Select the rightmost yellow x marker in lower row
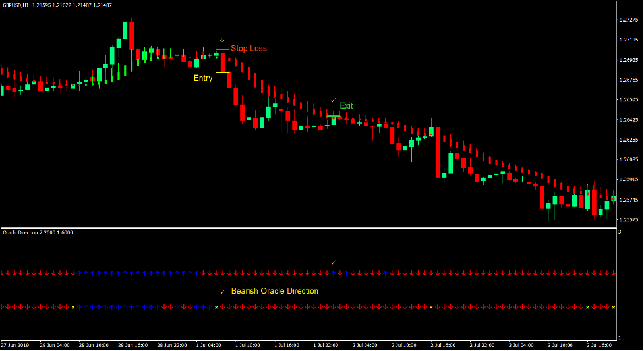The image size is (644, 351). (x=613, y=307)
